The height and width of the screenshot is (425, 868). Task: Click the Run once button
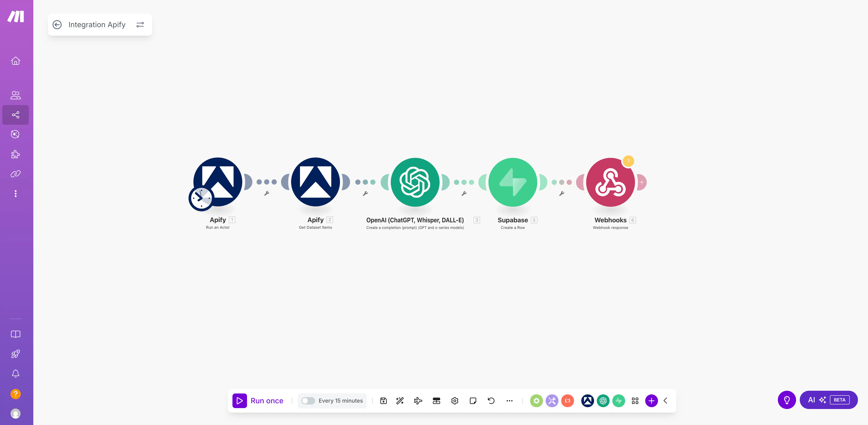[258, 401]
